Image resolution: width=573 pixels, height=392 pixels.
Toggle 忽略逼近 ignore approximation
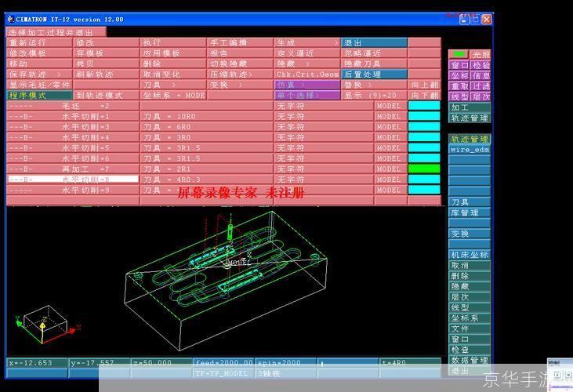[x=374, y=53]
